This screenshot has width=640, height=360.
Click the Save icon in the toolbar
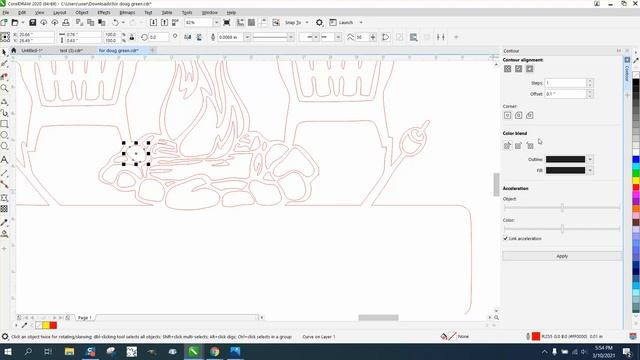33,22
